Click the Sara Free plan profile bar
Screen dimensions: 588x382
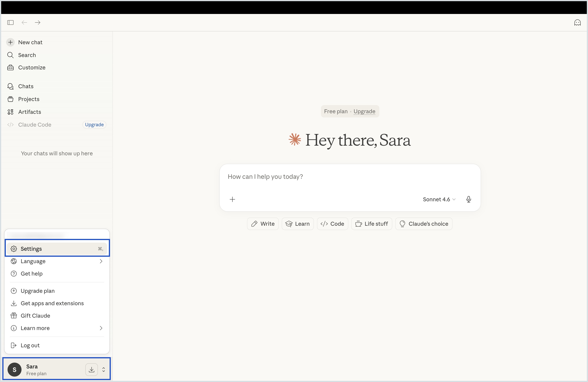click(57, 369)
